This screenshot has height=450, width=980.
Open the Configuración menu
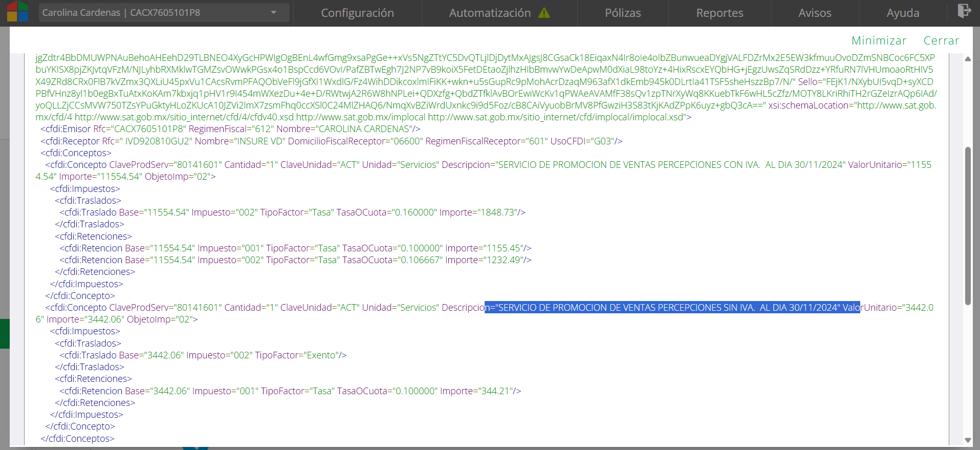[357, 13]
